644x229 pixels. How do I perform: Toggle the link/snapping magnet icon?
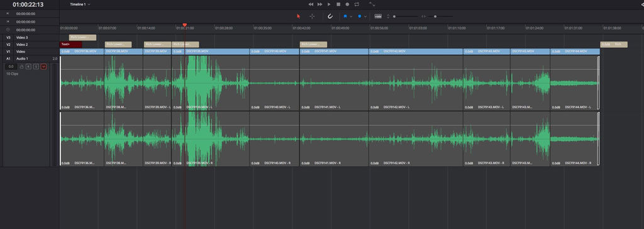pyautogui.click(x=330, y=16)
